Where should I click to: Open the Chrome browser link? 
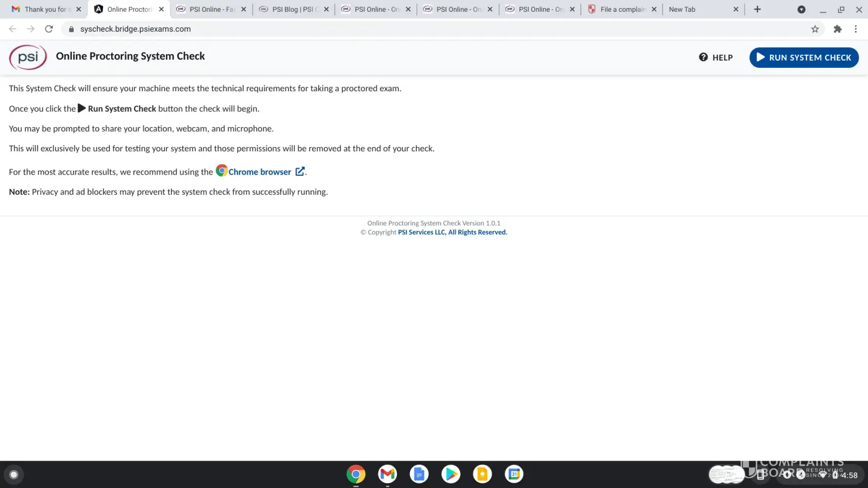(260, 172)
